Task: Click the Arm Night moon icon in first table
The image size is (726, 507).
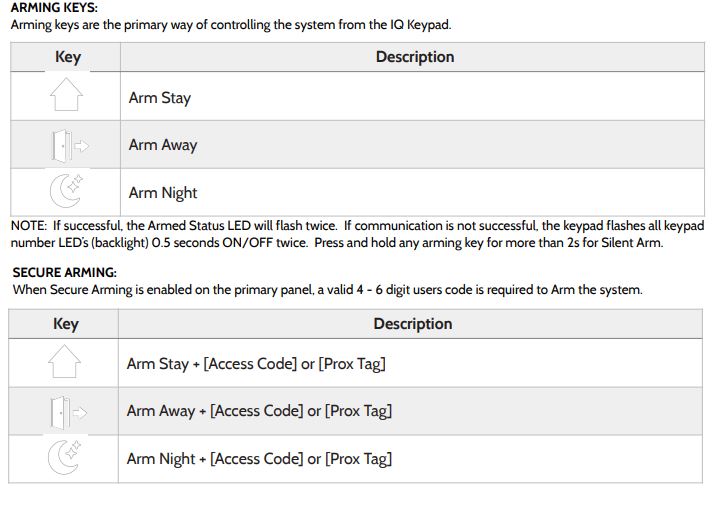Action: point(66,190)
